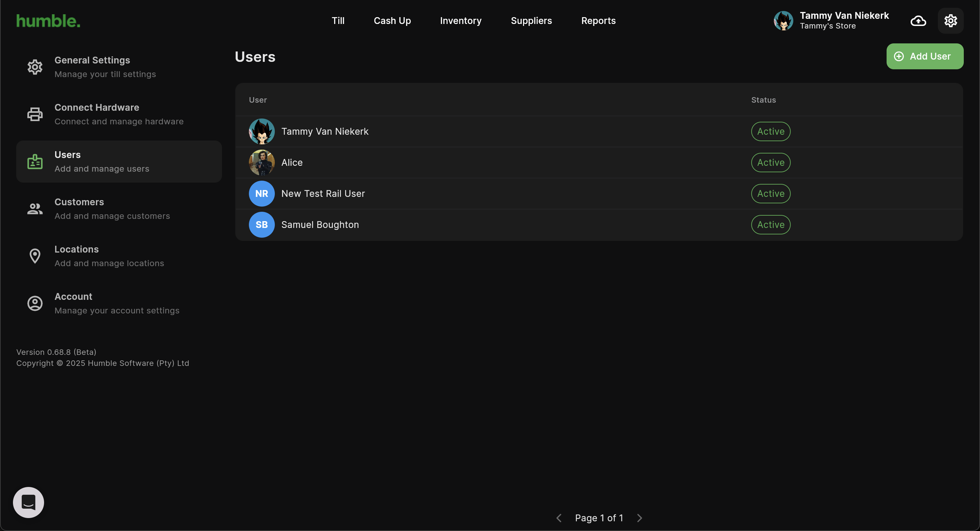Screen dimensions: 980x531
Task: Click Active badge for Samuel Boughton
Action: pos(771,225)
